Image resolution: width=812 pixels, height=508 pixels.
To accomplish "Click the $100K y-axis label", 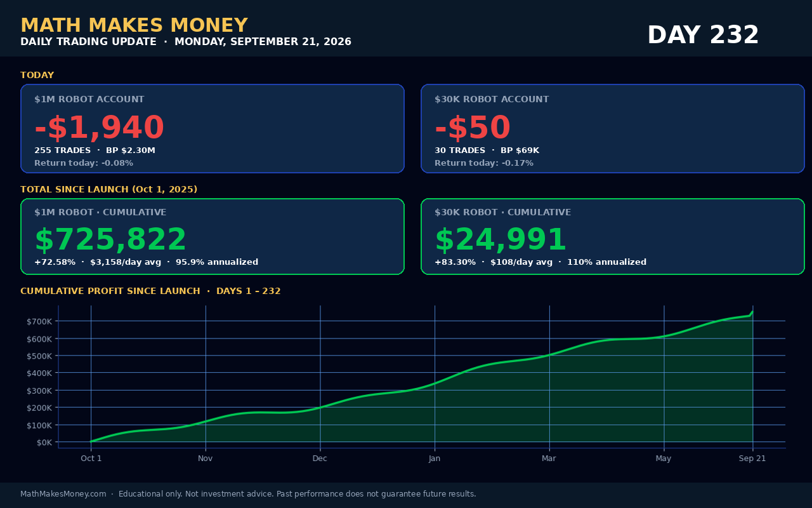I will tap(39, 425).
